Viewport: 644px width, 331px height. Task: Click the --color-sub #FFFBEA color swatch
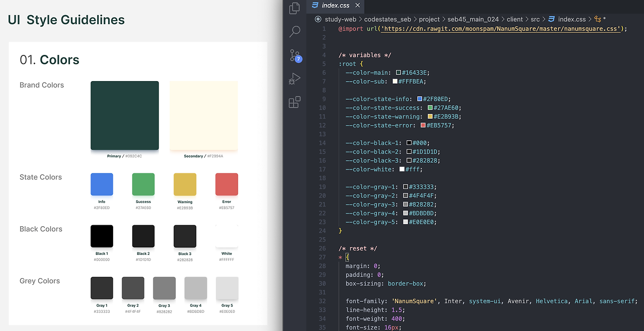395,82
